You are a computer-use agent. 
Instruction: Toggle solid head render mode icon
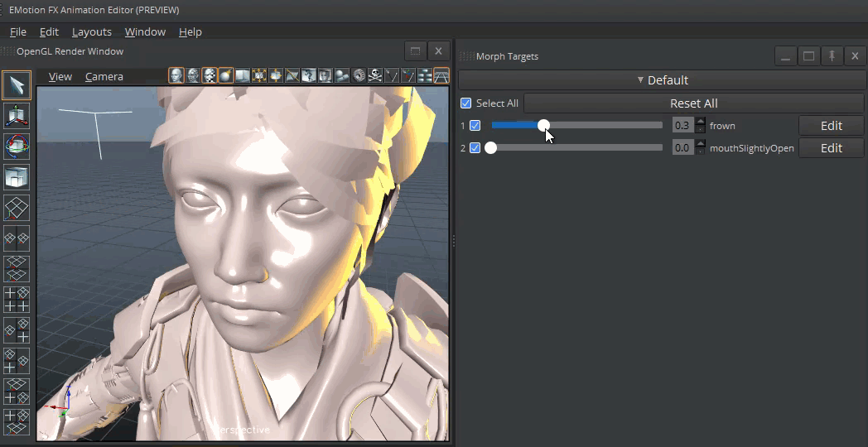point(176,75)
